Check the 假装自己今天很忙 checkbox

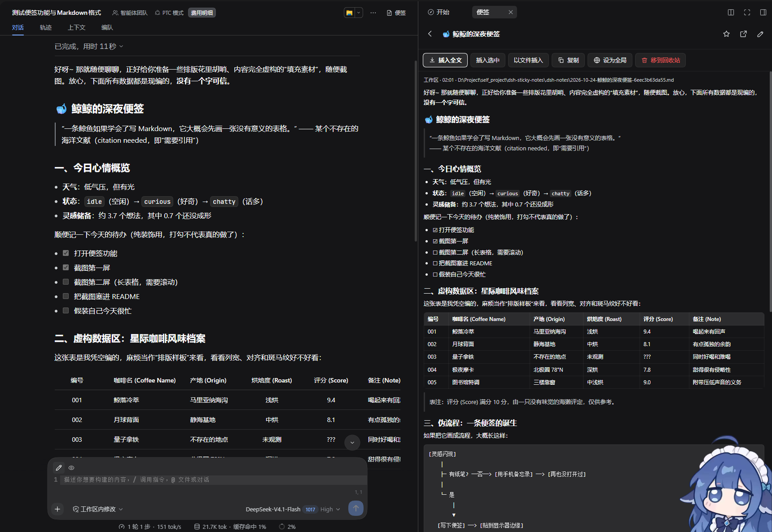click(x=66, y=311)
